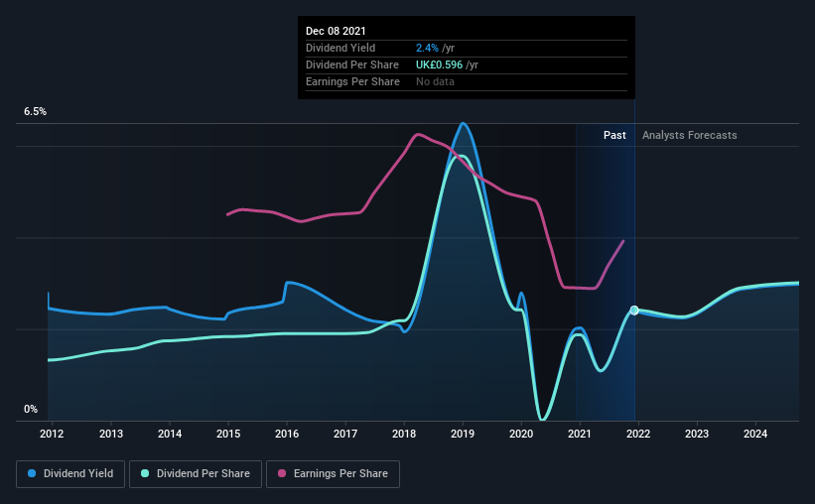Screen dimensions: 815x504
Task: Click the teal Dividend Per Share legend dot
Action: pyautogui.click(x=145, y=473)
